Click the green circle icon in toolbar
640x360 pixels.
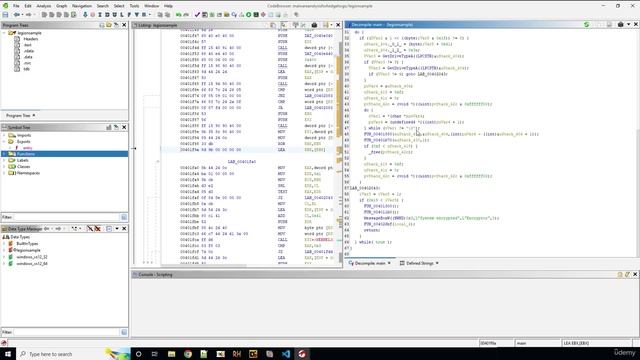[x=248, y=15]
